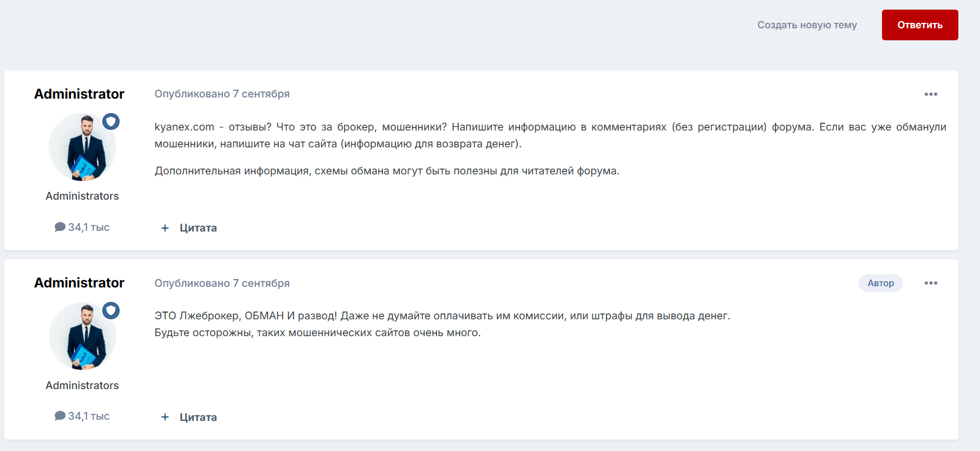Click the second post's Опубликовано 7 сентября date

click(222, 283)
